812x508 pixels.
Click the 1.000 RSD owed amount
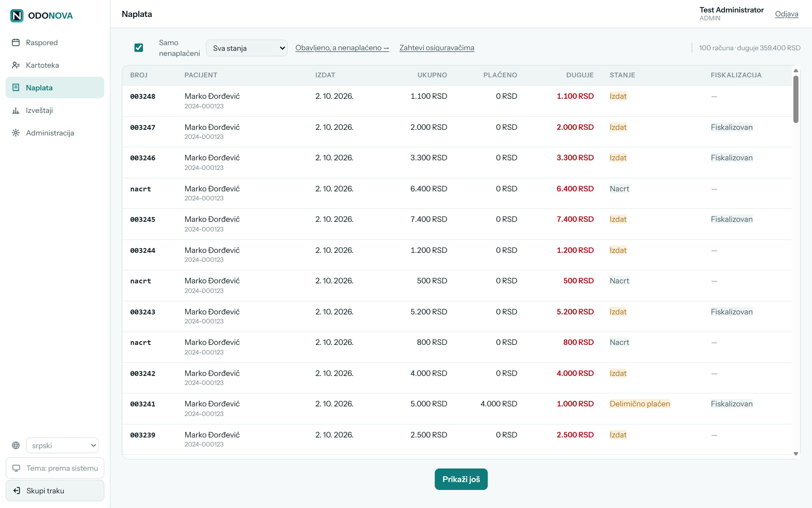pyautogui.click(x=575, y=404)
